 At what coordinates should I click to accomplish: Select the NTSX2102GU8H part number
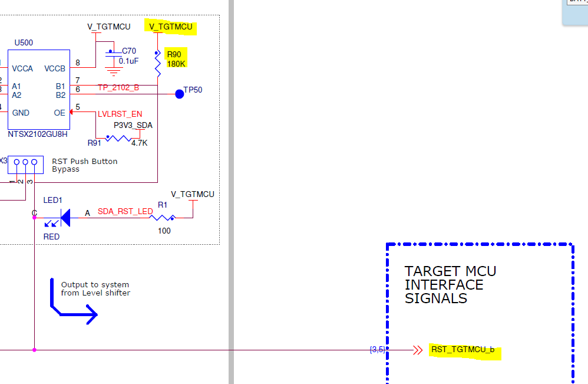tap(38, 134)
